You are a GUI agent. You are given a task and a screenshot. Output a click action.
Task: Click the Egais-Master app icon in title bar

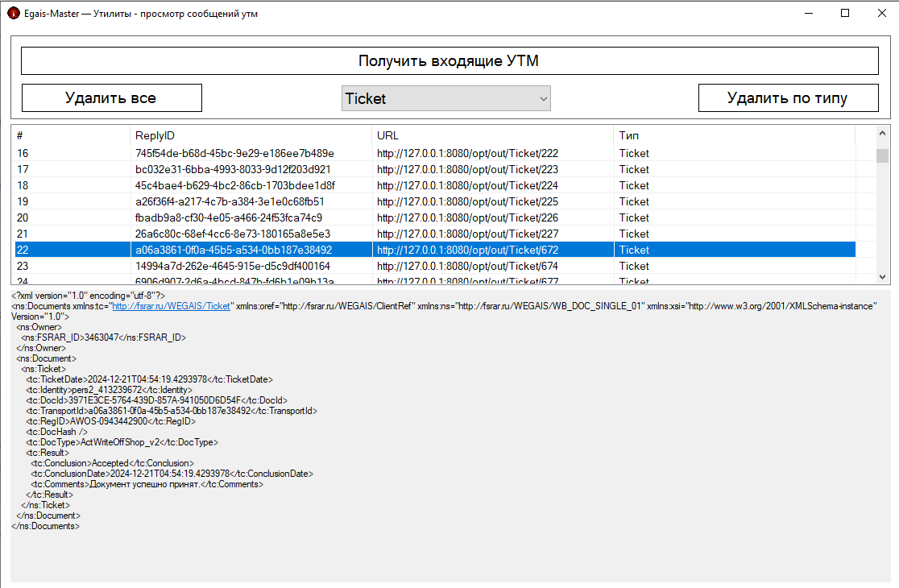pos(13,14)
